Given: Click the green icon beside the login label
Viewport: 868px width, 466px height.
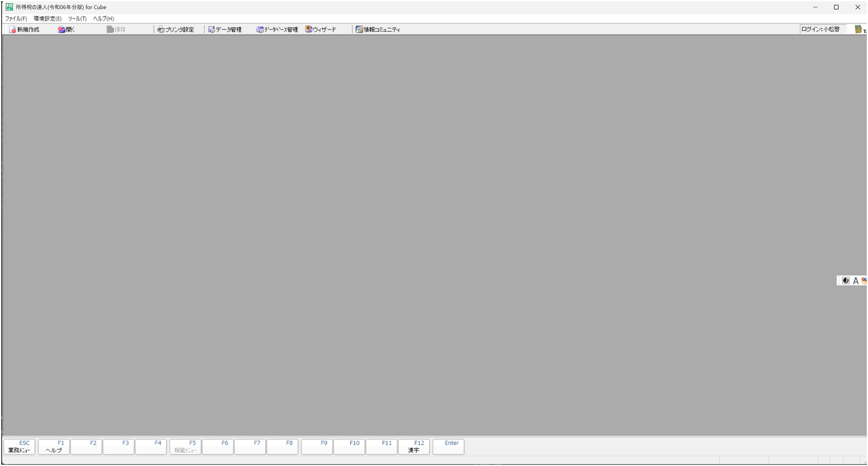Looking at the screenshot, I should tap(859, 29).
